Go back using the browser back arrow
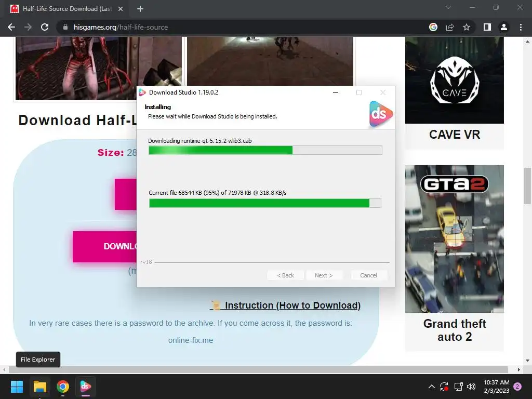Screen dimensions: 532x399 (x=11, y=27)
